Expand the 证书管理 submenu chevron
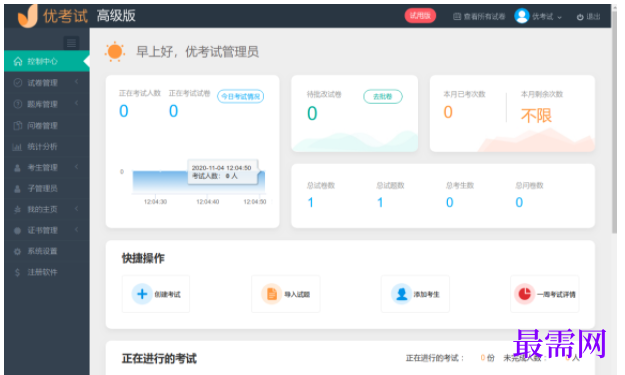 coord(76,230)
